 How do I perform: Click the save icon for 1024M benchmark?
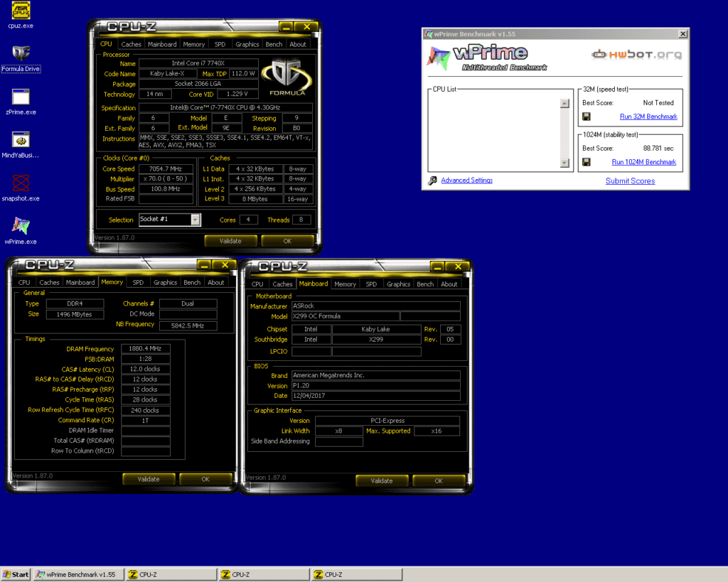(x=587, y=162)
